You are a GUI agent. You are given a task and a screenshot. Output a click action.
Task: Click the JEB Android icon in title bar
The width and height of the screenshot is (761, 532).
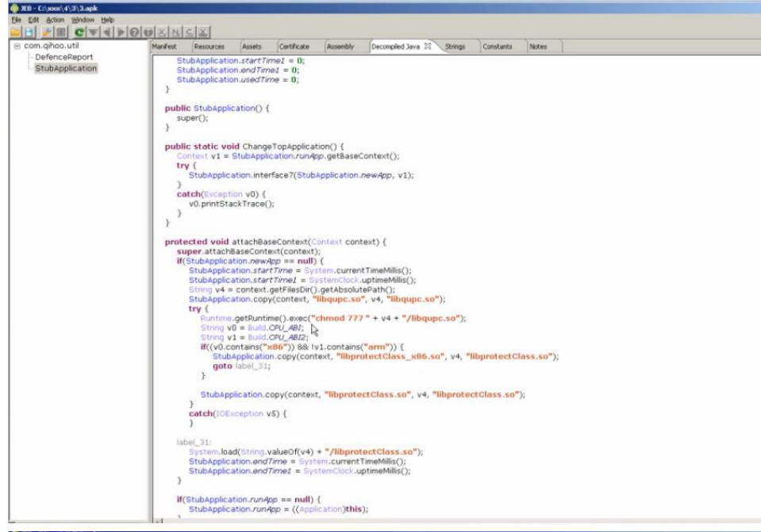click(14, 8)
